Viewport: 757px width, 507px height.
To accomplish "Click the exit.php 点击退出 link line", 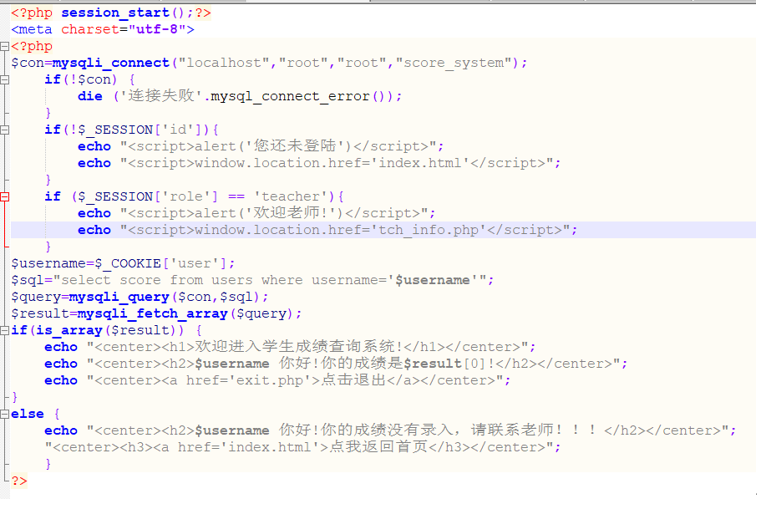I will point(277,380).
